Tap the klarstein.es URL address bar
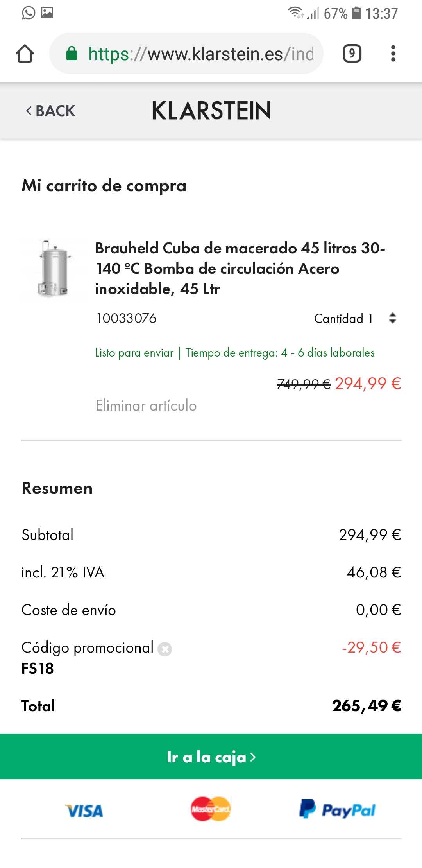This screenshot has height=868, width=422. coord(201,54)
